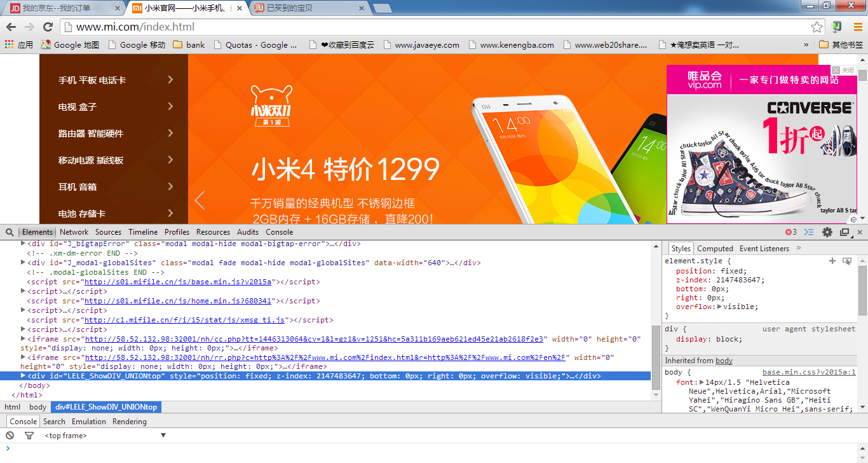Image resolution: width=868 pixels, height=463 pixels.
Task: Open the Computed styles tab
Action: click(715, 249)
